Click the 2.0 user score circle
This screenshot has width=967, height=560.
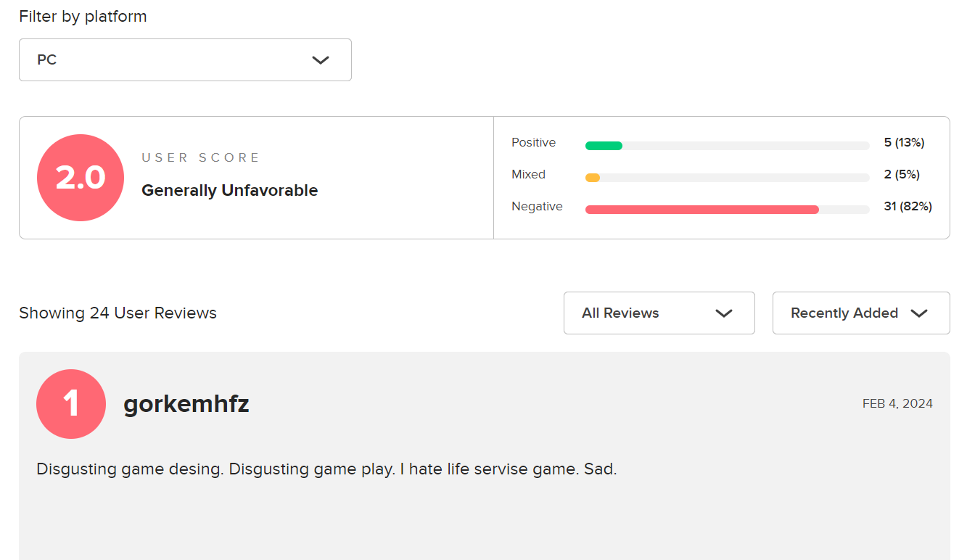[81, 178]
